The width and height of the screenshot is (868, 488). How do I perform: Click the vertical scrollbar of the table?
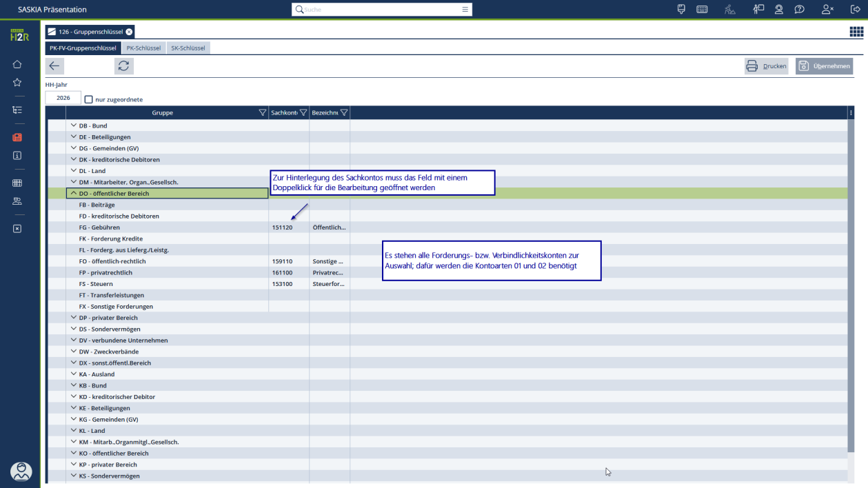coord(851,276)
